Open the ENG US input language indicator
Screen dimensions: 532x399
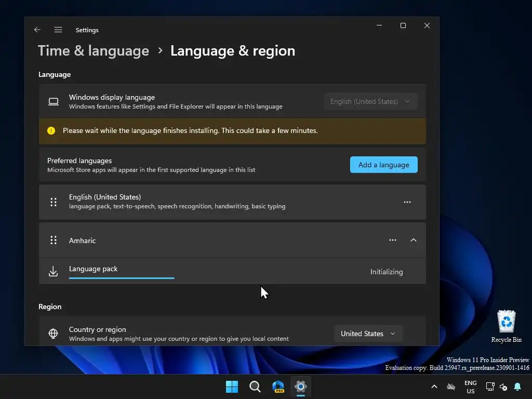pyautogui.click(x=471, y=387)
